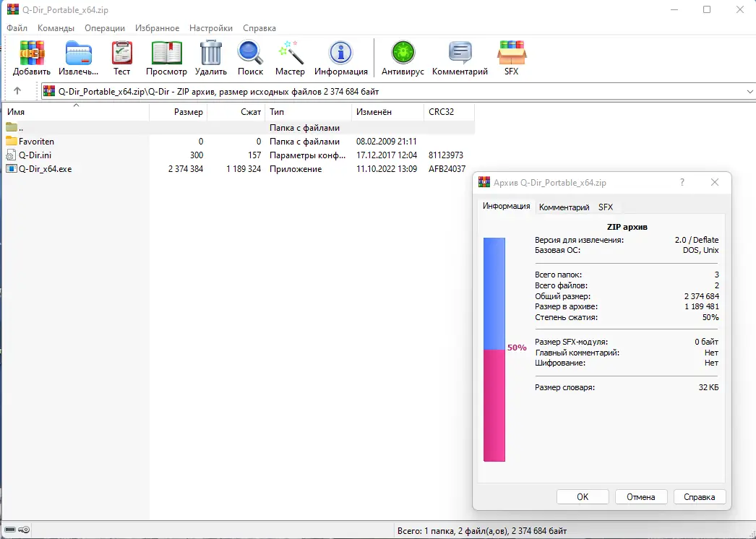Screen dimensions: 756x539
Task: Sort by the CRC32 column header
Action: (450, 112)
